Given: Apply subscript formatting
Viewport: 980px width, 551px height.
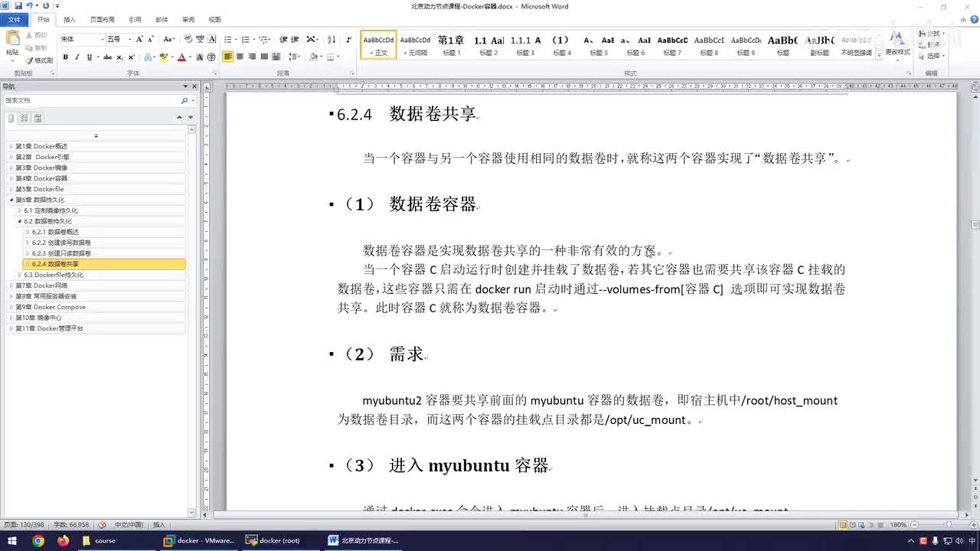Looking at the screenshot, I should coord(119,57).
